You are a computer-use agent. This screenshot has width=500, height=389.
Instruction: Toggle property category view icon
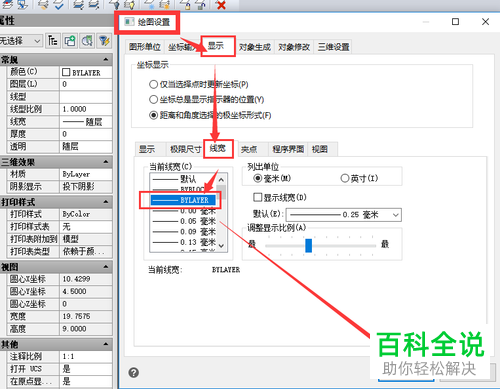coord(53,41)
